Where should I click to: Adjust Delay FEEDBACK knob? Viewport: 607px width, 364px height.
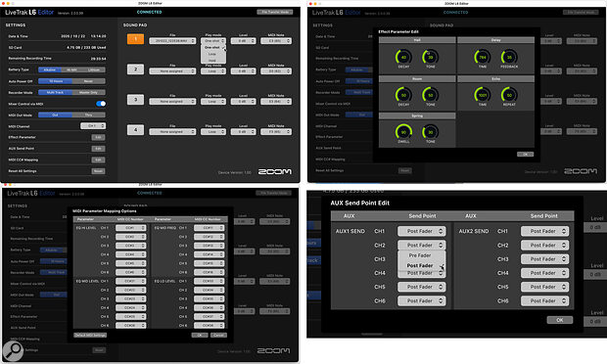click(509, 57)
